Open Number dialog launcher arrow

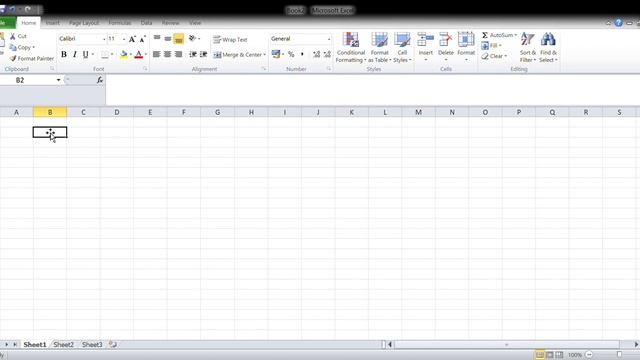329,69
